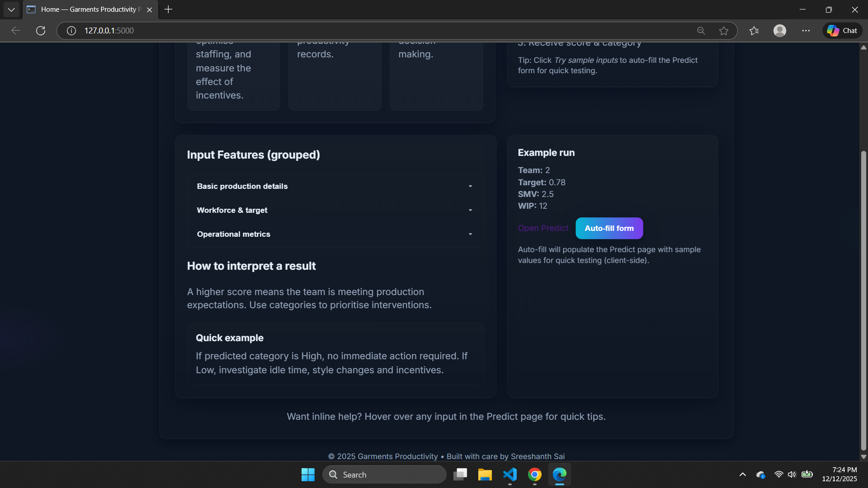This screenshot has width=868, height=488.
Task: Click the site information icon in address bar
Action: (x=71, y=31)
